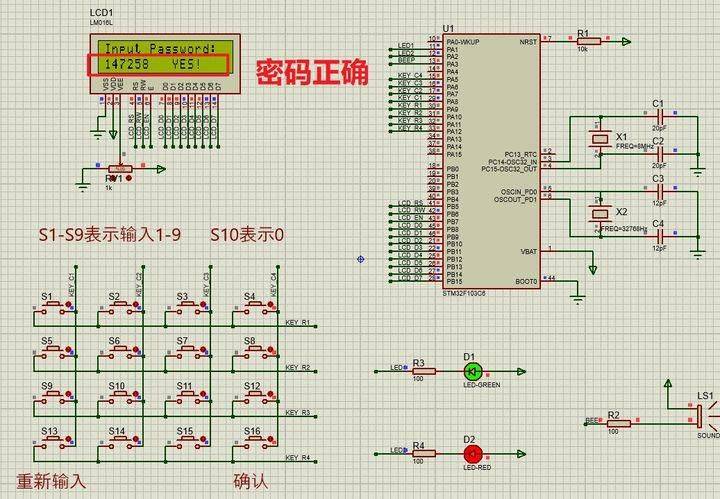Toggle the red latch dot of S12
The height and width of the screenshot is (499, 720).
pyautogui.click(x=271, y=394)
